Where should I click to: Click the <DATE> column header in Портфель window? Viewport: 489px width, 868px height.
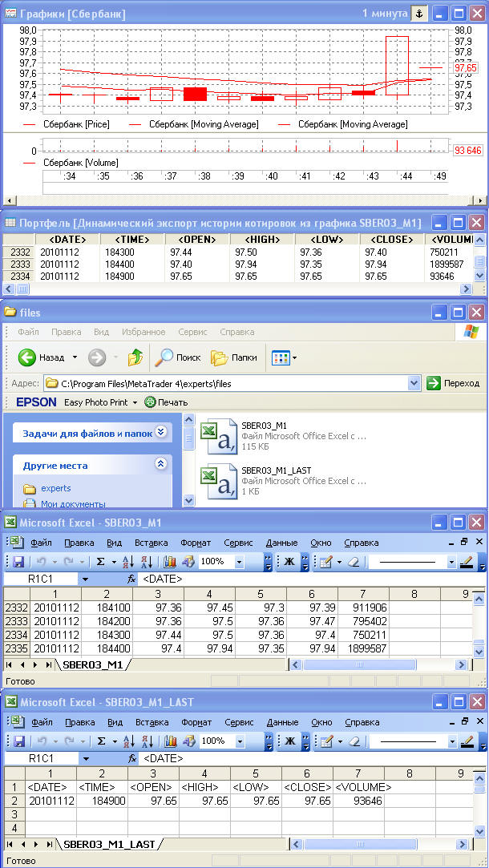[x=67, y=239]
